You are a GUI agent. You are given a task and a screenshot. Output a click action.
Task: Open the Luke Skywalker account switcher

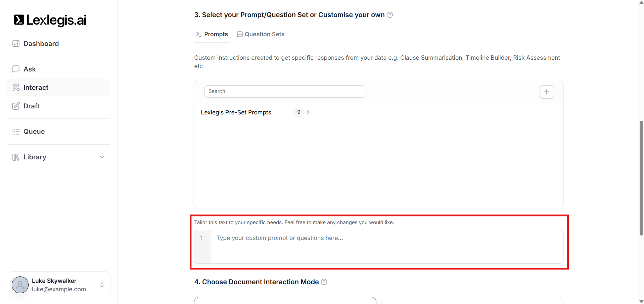coord(102,285)
